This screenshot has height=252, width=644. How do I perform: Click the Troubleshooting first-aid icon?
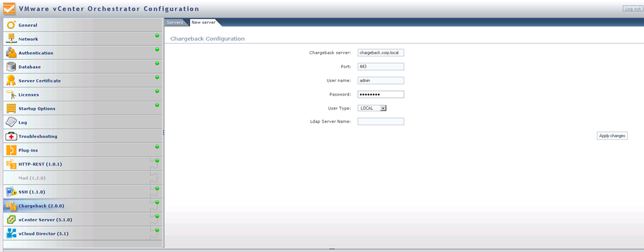click(11, 136)
